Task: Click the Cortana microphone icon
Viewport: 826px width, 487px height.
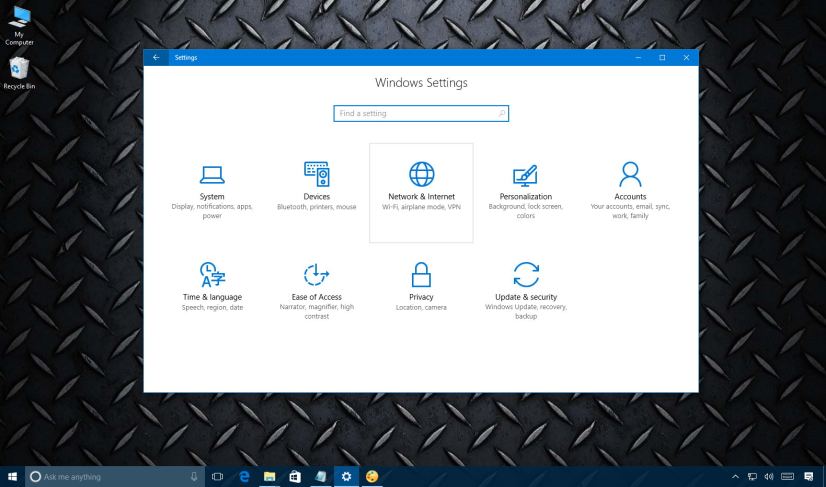Action: (x=194, y=476)
